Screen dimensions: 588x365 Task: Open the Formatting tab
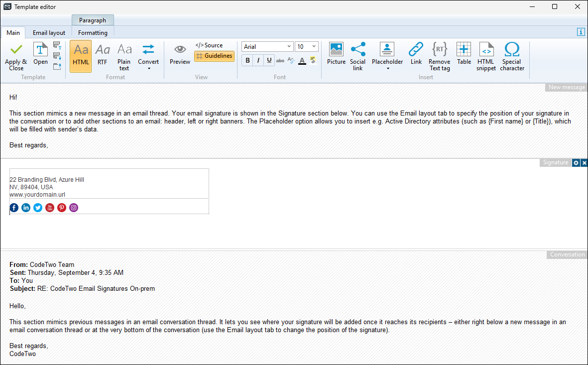[93, 33]
